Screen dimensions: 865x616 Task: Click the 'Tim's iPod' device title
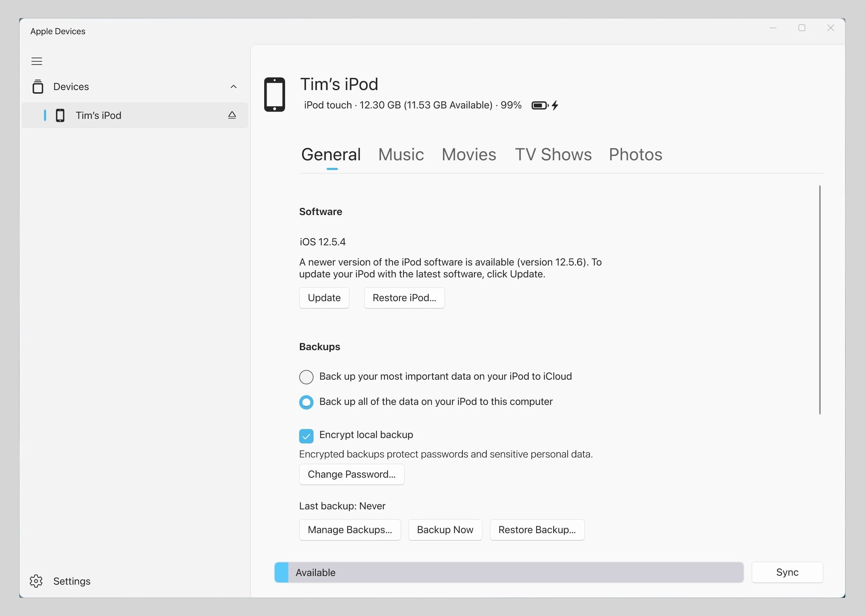(339, 84)
